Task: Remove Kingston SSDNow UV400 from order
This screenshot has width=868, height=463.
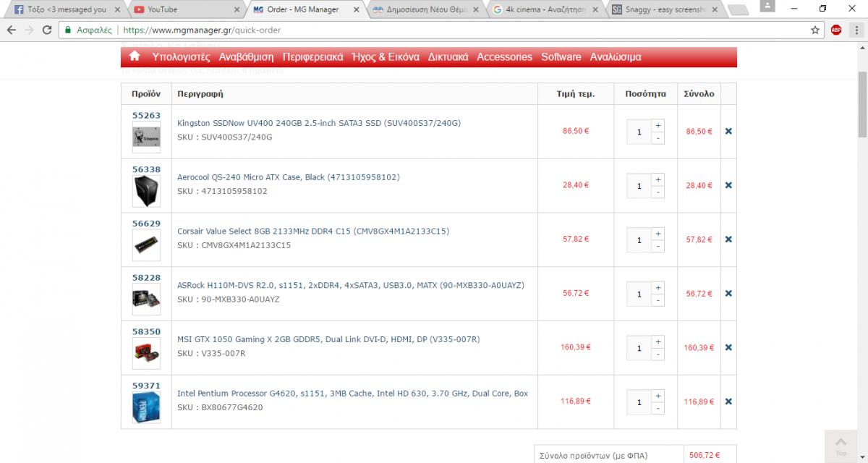Action: click(x=728, y=132)
